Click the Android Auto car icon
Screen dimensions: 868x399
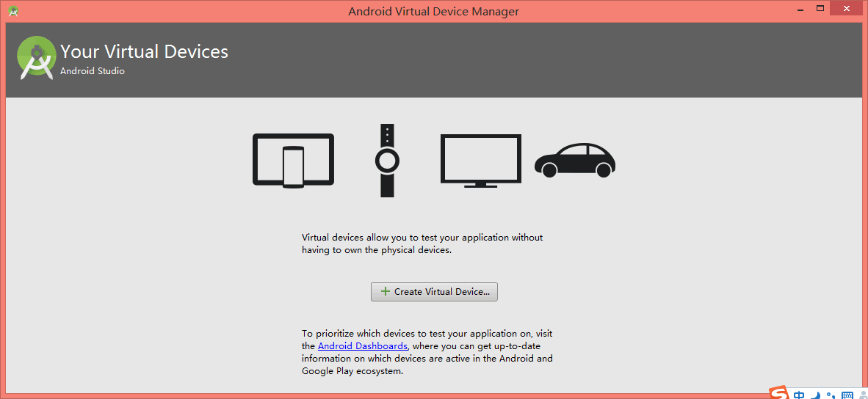coord(575,161)
